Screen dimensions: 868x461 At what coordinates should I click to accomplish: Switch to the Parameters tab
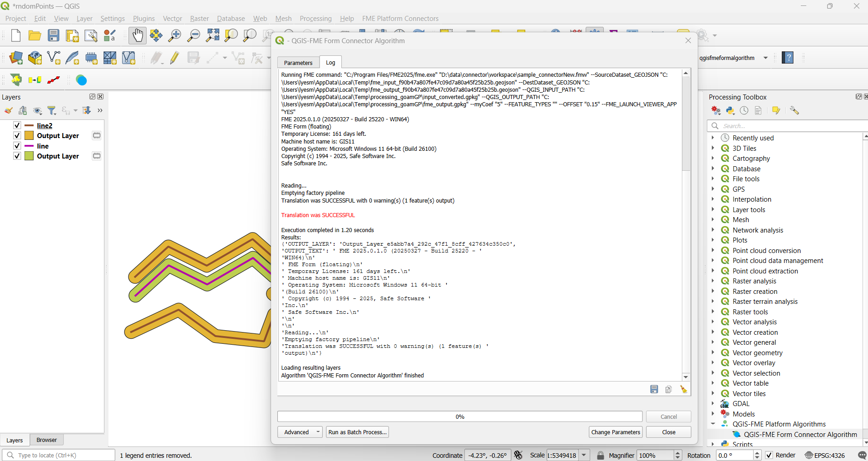click(298, 63)
